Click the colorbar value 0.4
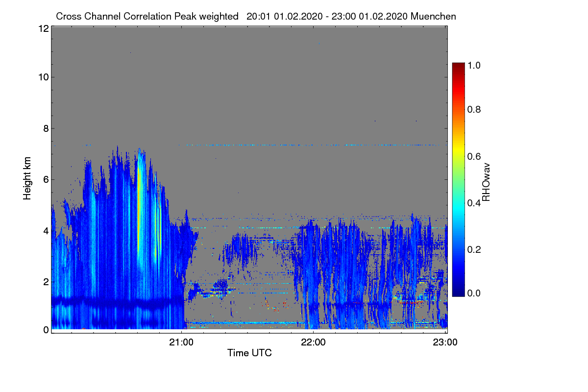This screenshot has height=392, width=588. point(473,203)
